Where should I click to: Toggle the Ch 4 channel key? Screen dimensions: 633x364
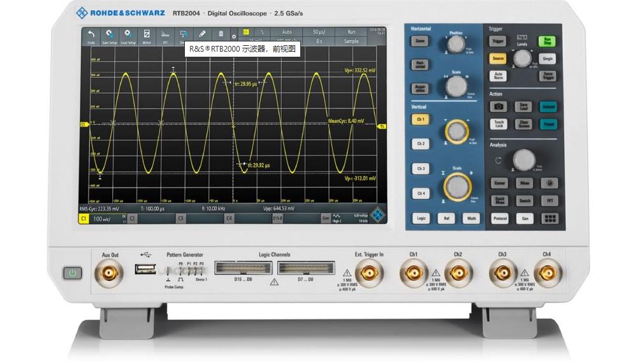(x=421, y=194)
